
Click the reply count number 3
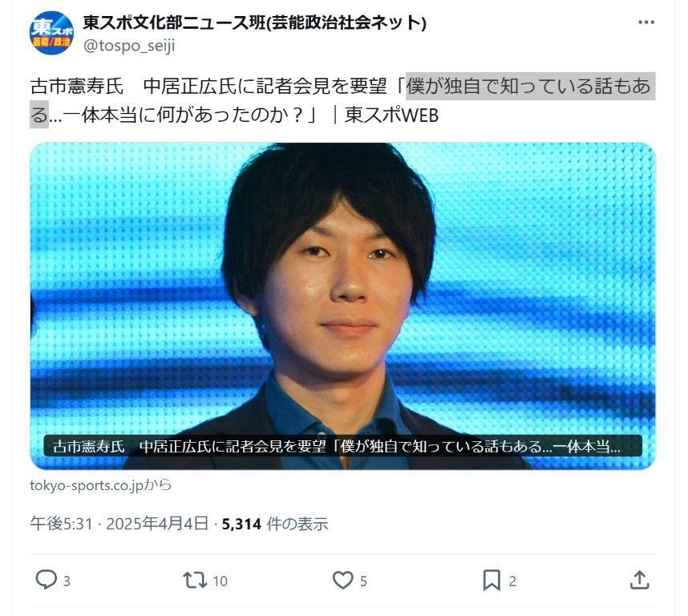pyautogui.click(x=67, y=582)
